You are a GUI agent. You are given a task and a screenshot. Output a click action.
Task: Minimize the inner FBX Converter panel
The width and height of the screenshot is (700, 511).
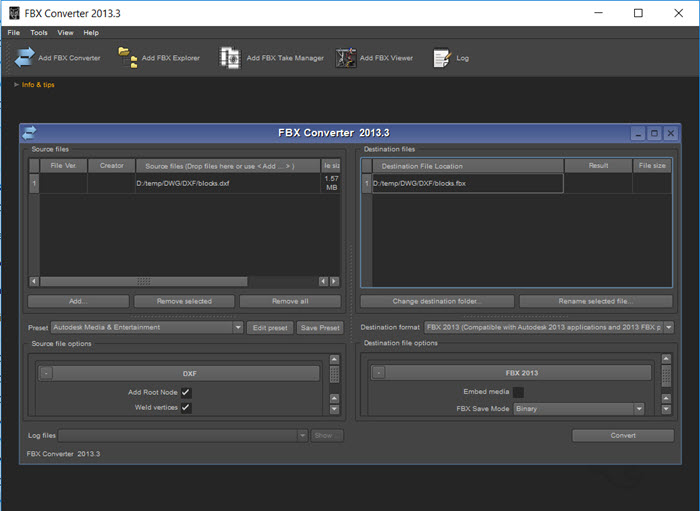pyautogui.click(x=638, y=133)
